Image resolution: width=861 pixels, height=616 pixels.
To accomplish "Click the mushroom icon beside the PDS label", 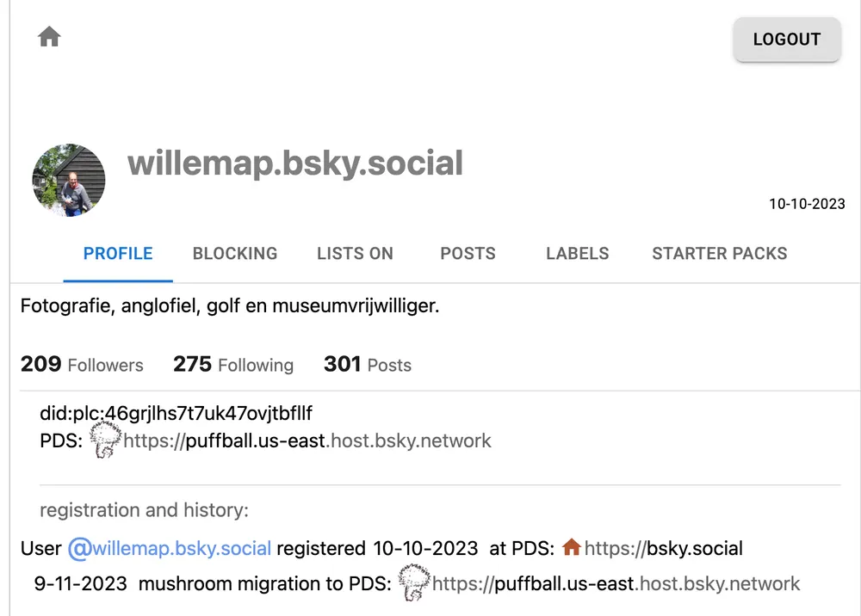I will click(105, 440).
